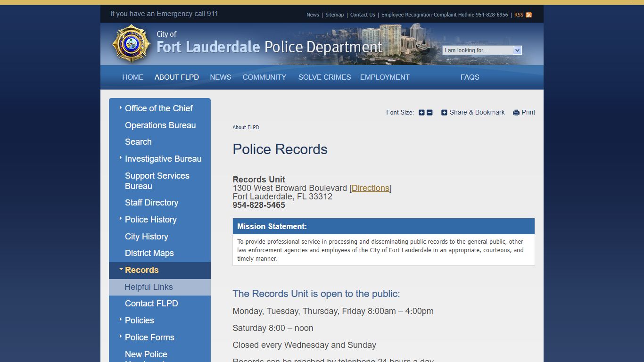Open Policies sidebar link
This screenshot has height=362, width=644.
coord(140,321)
